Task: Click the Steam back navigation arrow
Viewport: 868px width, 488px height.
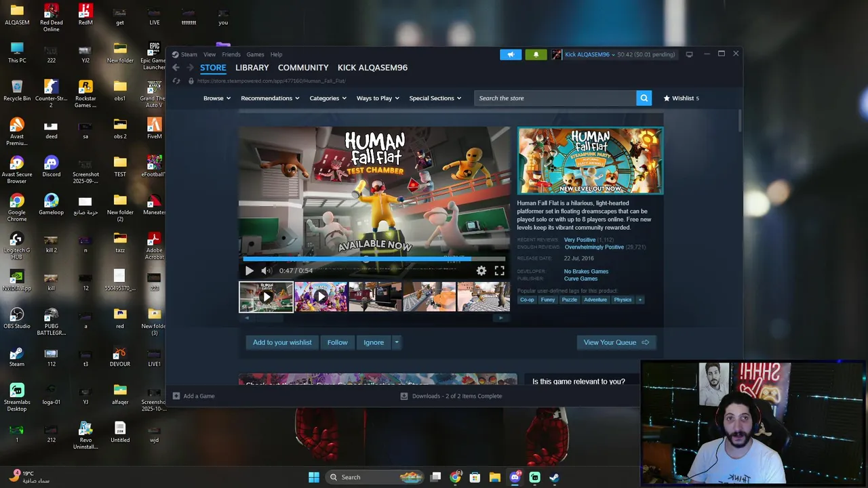Action: point(176,67)
